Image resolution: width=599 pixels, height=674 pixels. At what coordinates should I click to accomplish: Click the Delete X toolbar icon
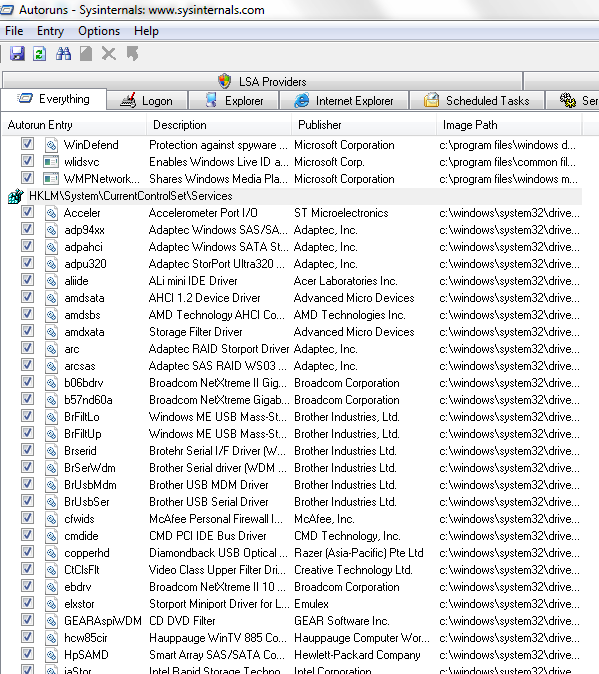pyautogui.click(x=109, y=54)
